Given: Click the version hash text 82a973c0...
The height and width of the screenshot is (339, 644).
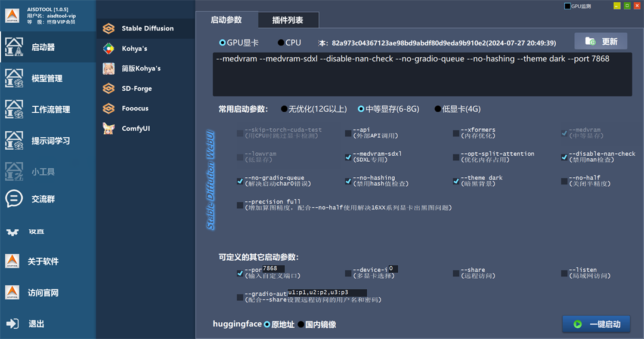Looking at the screenshot, I should point(444,43).
